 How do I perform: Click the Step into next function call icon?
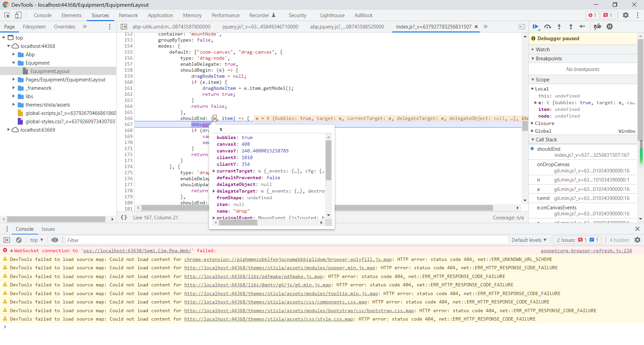coord(559,27)
